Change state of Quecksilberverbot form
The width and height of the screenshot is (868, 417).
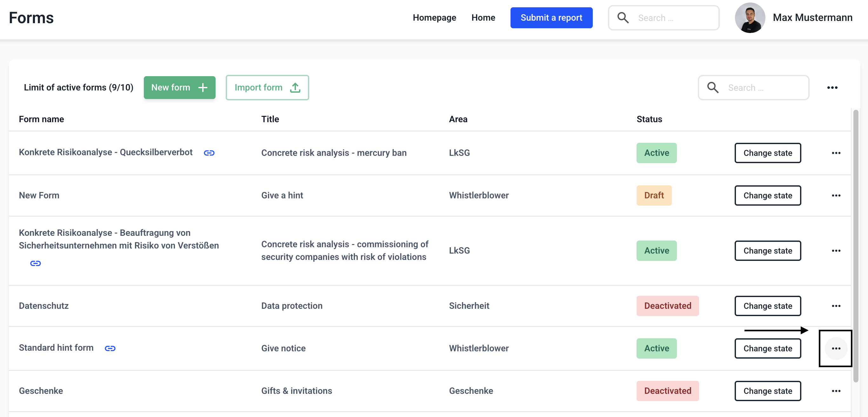(x=767, y=153)
